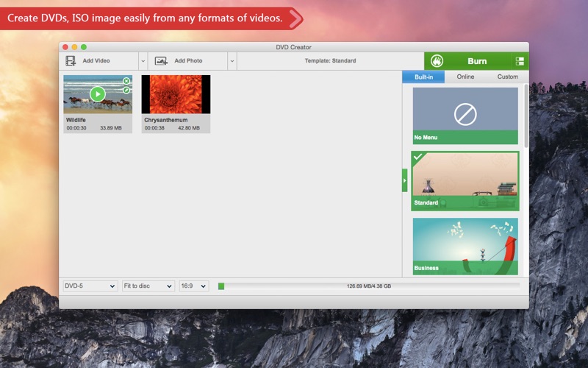Toggle the template panel layout icon

click(520, 61)
